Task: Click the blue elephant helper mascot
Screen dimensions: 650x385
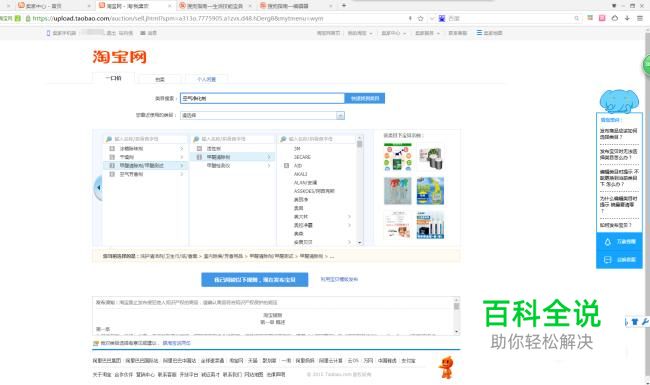Action: pyautogui.click(x=619, y=101)
